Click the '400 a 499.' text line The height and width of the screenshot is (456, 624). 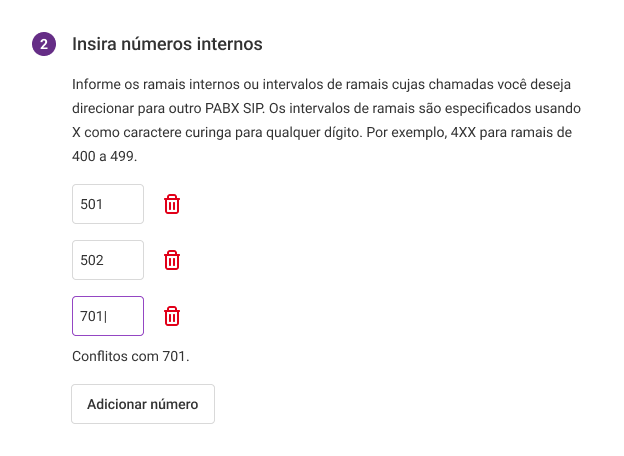[x=105, y=156]
